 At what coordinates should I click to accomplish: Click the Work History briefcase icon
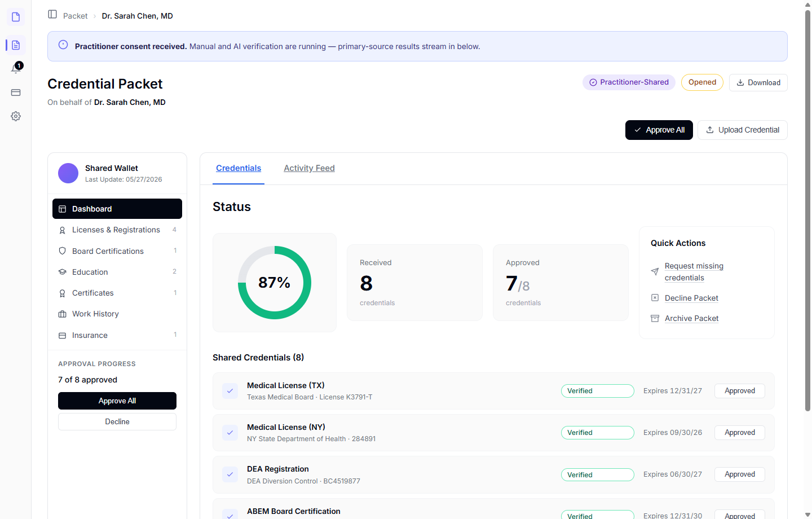[63, 314]
